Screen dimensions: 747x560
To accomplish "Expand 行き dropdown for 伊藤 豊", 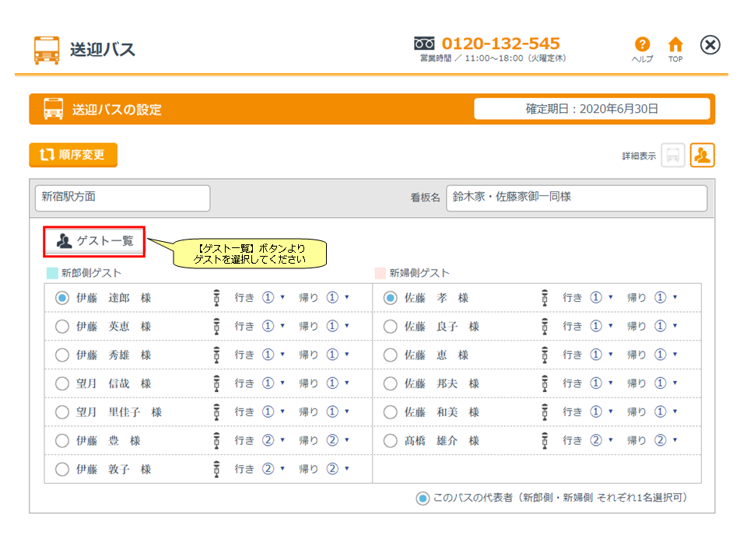I will (274, 441).
